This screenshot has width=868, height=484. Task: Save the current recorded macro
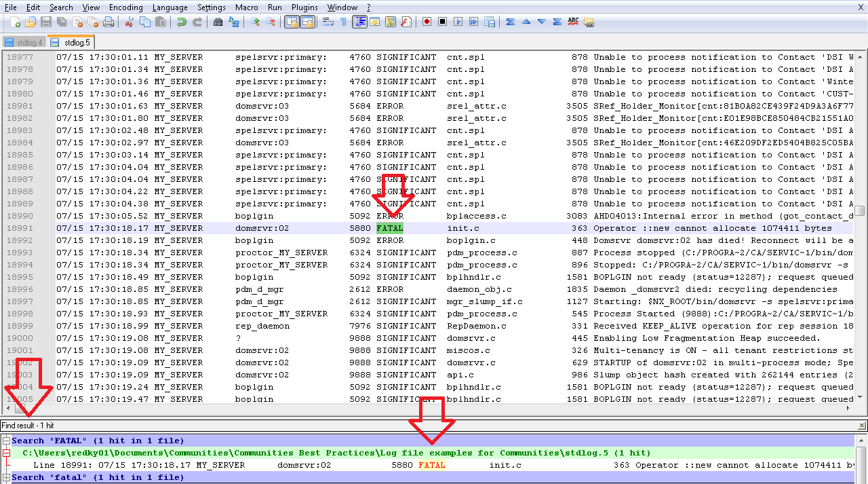tap(490, 22)
